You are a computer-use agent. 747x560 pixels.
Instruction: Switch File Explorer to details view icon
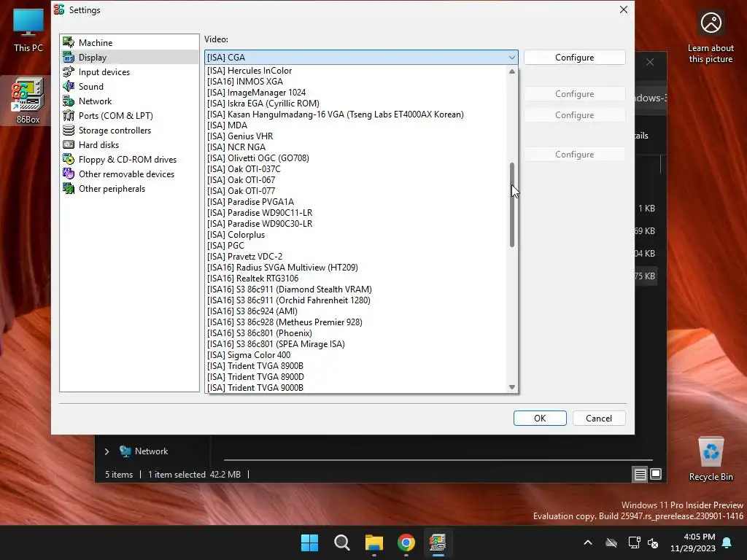point(640,474)
